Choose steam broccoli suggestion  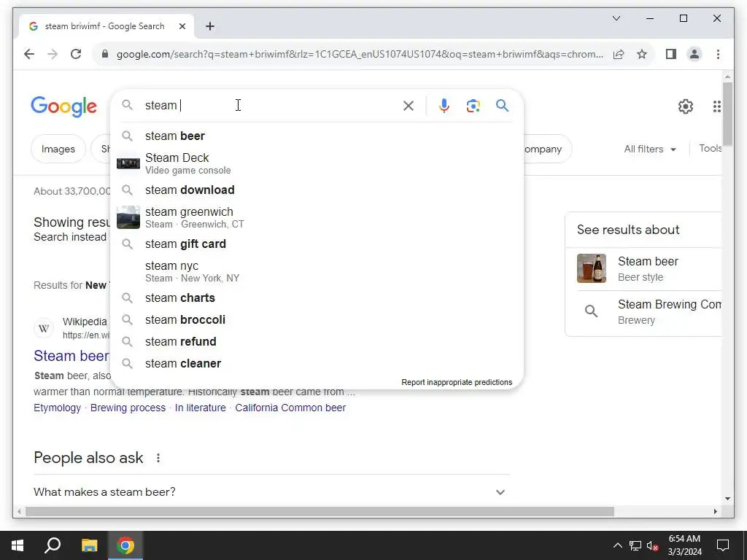click(317, 320)
